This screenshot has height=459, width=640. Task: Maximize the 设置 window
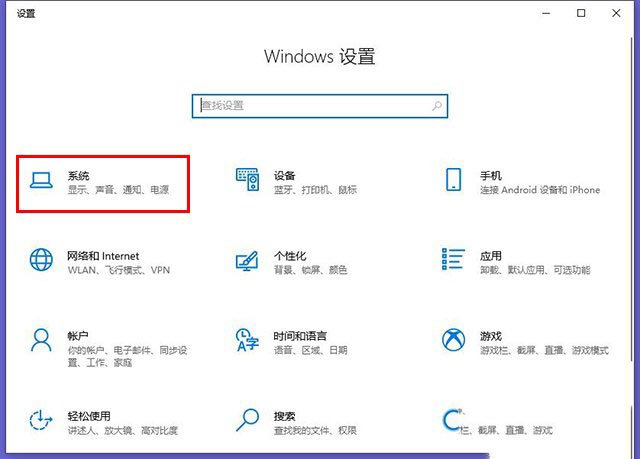(581, 13)
